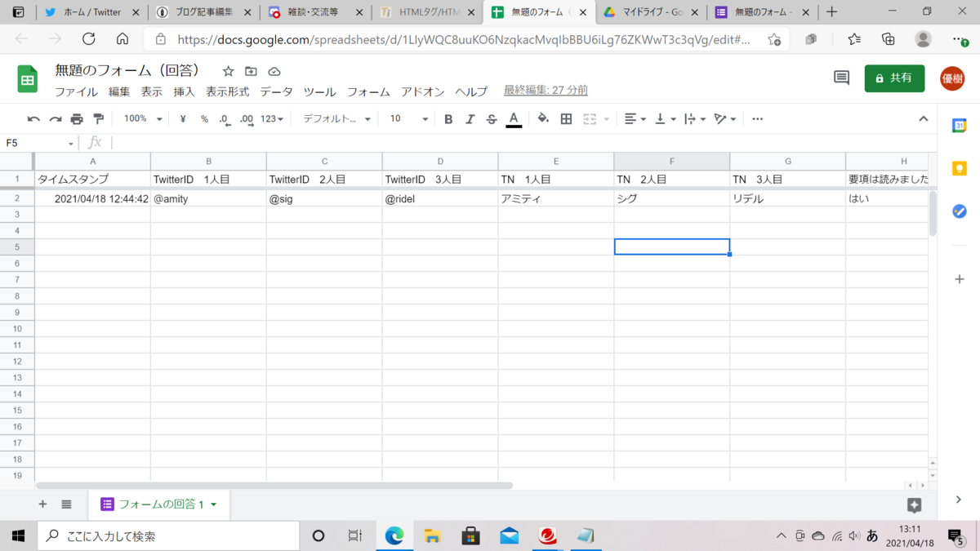Screen dimensions: 980x551
Task: Select the paint format roller icon
Action: (99, 119)
